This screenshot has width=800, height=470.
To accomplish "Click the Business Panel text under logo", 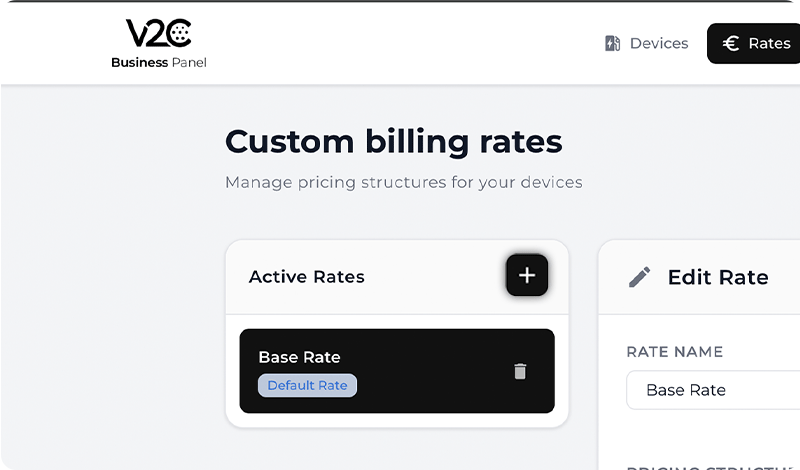I will click(x=158, y=62).
